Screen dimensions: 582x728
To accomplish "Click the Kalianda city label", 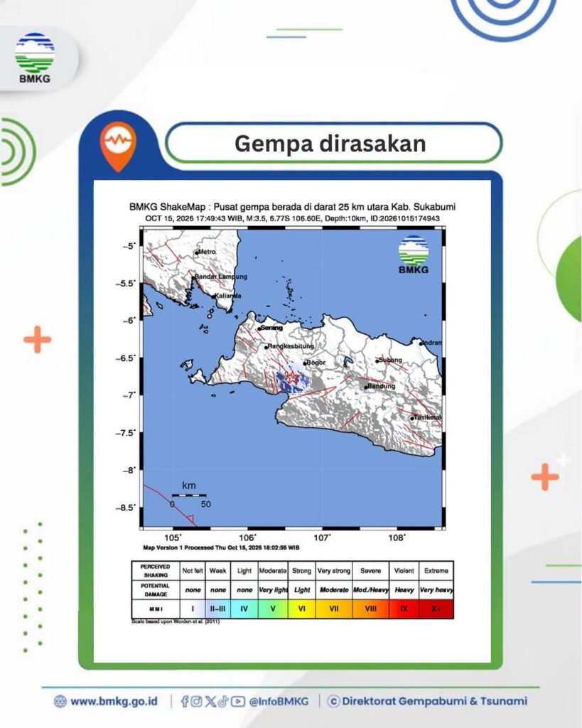I will point(228,295).
